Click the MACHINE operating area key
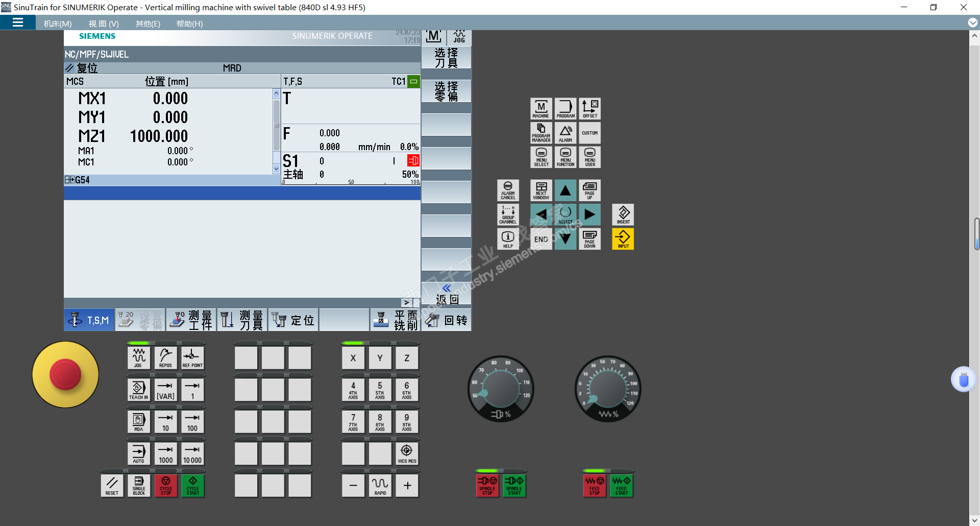980x526 pixels. click(541, 109)
